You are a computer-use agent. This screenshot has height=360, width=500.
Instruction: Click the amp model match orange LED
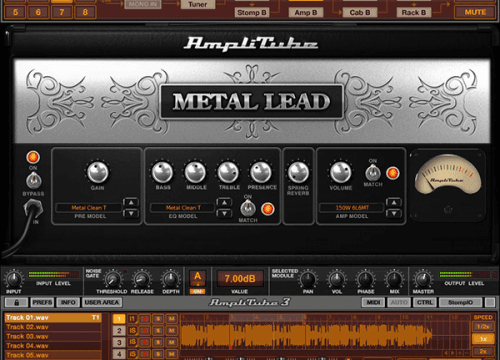click(392, 173)
